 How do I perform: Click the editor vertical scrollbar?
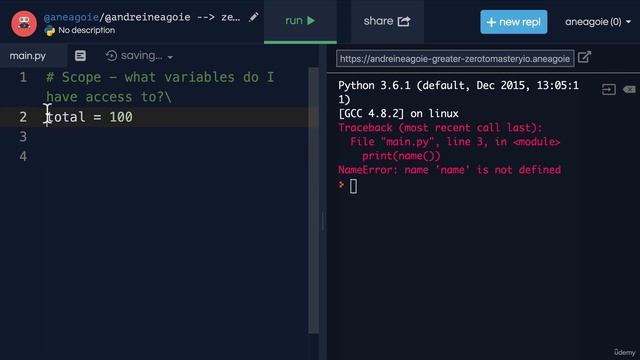click(x=313, y=200)
